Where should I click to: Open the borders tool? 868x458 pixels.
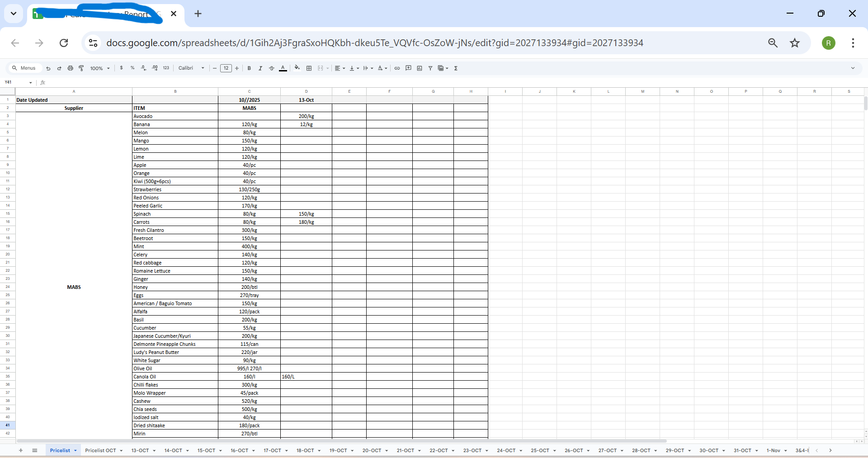pyautogui.click(x=309, y=68)
